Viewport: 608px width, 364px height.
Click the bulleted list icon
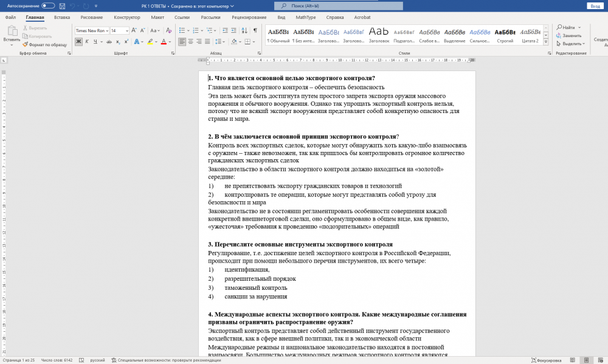pos(182,30)
